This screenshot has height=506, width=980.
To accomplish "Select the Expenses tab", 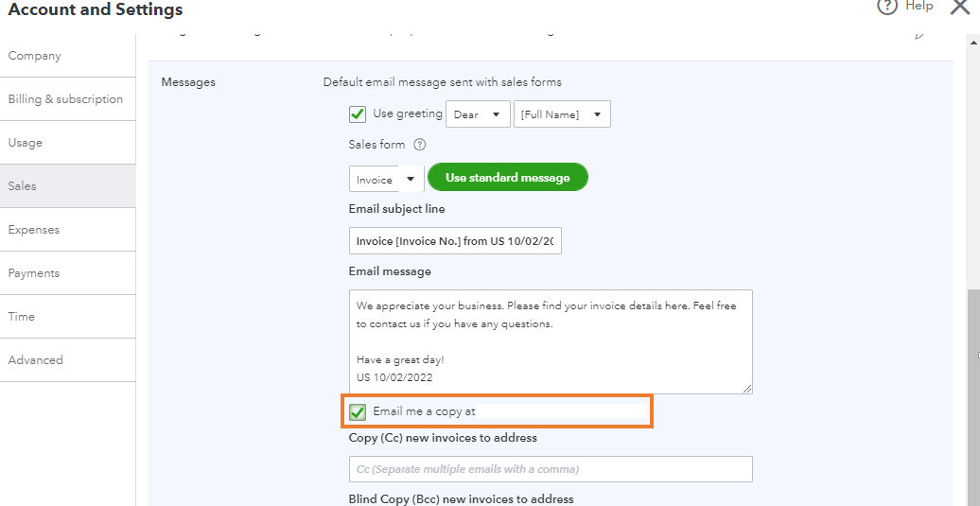I will 34,230.
